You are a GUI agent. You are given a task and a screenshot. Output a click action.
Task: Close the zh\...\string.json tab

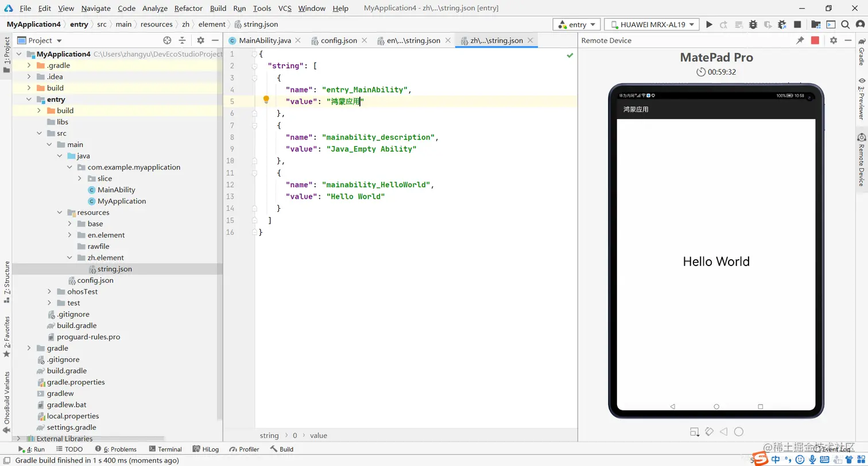click(530, 40)
